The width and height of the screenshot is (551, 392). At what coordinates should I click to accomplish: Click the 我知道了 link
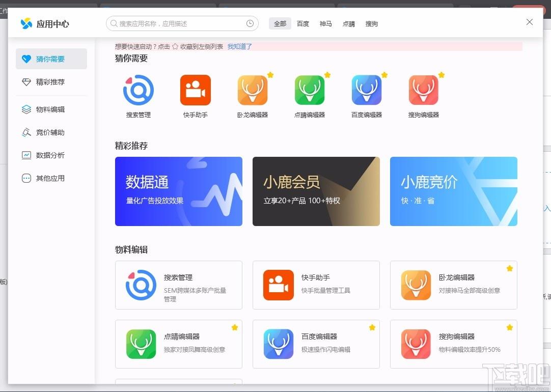pos(240,46)
